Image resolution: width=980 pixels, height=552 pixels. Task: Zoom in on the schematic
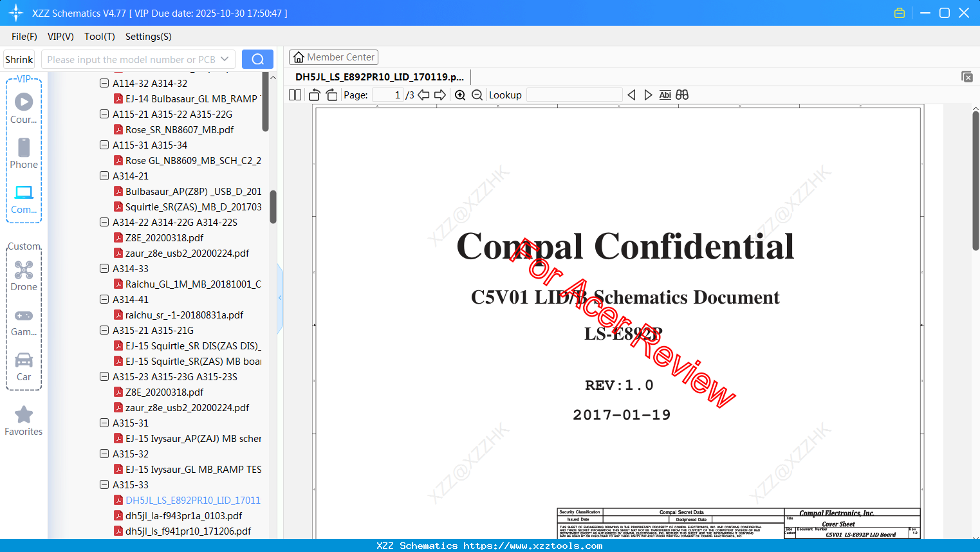460,95
